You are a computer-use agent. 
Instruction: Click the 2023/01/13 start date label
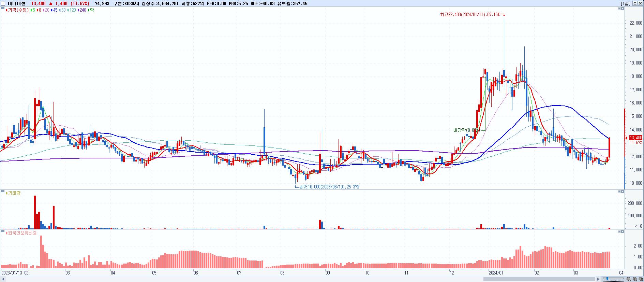tap(12, 273)
